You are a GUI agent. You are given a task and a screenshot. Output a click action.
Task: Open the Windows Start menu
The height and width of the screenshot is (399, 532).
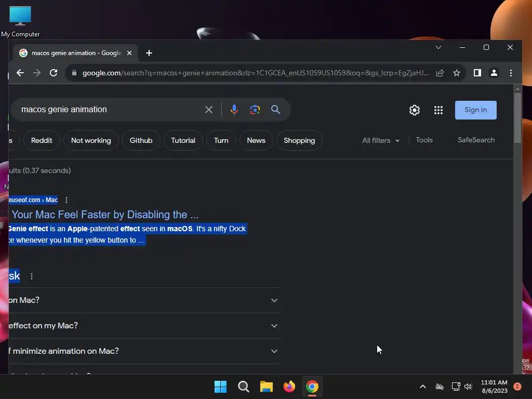[220, 387]
